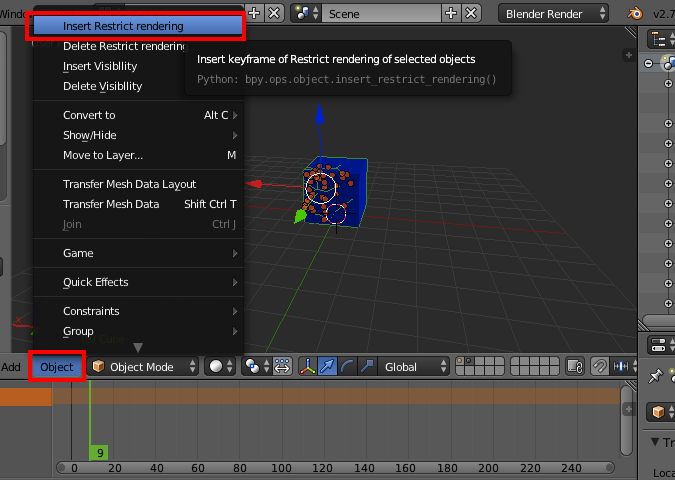Click the menu's scroll-down arrow
This screenshot has width=675, height=480.
pos(138,347)
